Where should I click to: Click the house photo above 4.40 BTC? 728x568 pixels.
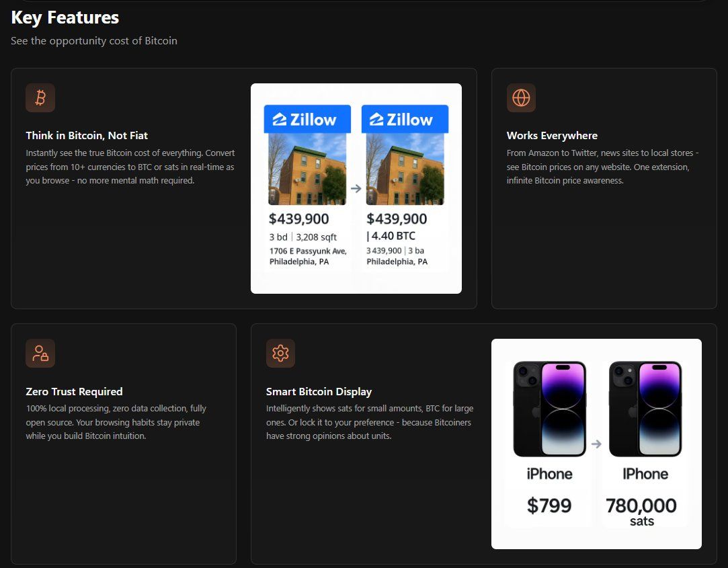pyautogui.click(x=405, y=169)
